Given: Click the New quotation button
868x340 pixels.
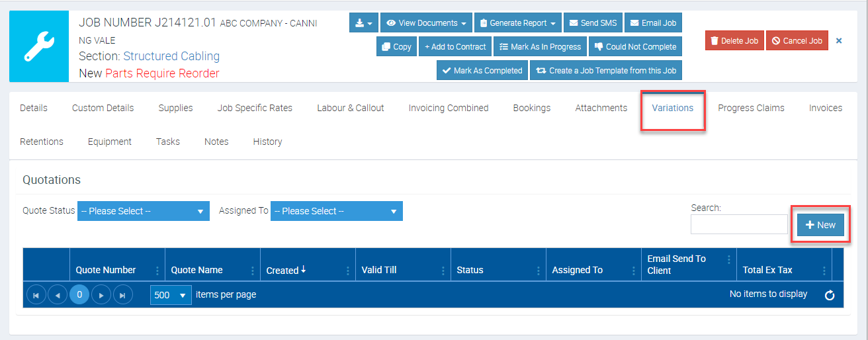Looking at the screenshot, I should click(x=820, y=225).
